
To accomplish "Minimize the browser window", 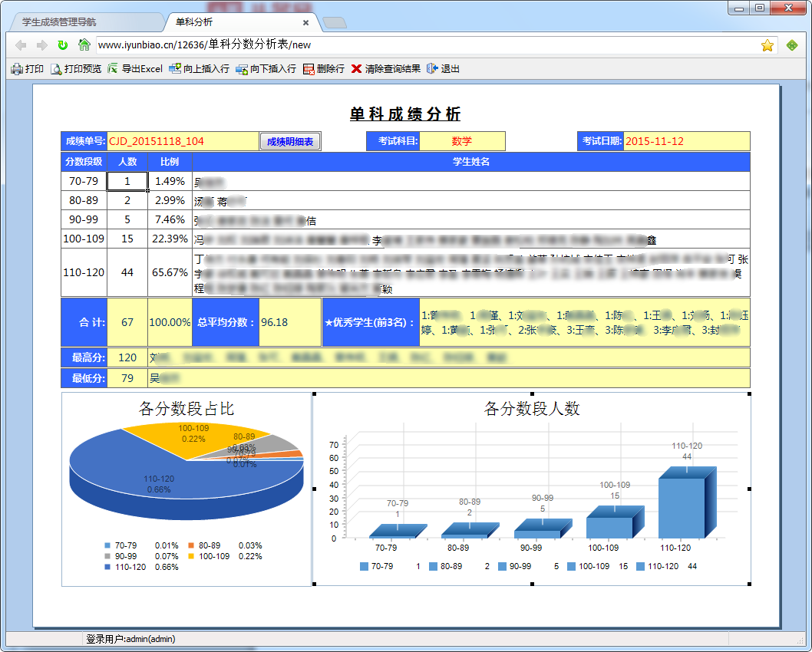I will (739, 8).
